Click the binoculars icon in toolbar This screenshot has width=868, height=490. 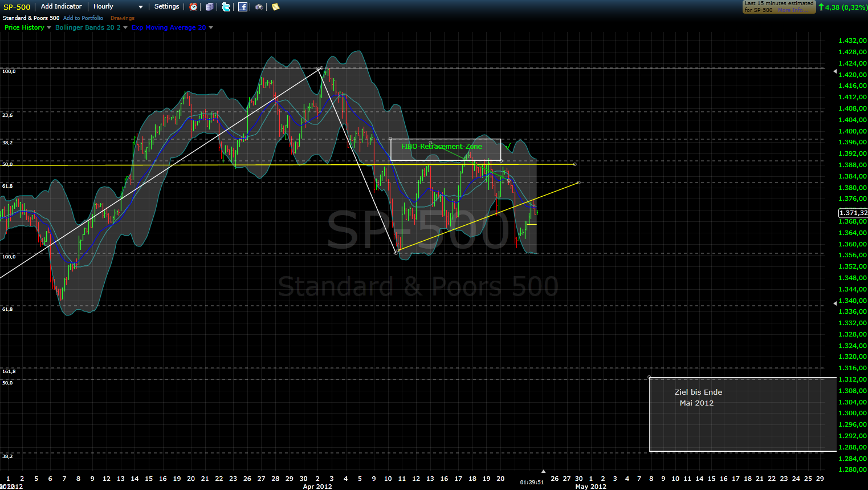[x=259, y=7]
